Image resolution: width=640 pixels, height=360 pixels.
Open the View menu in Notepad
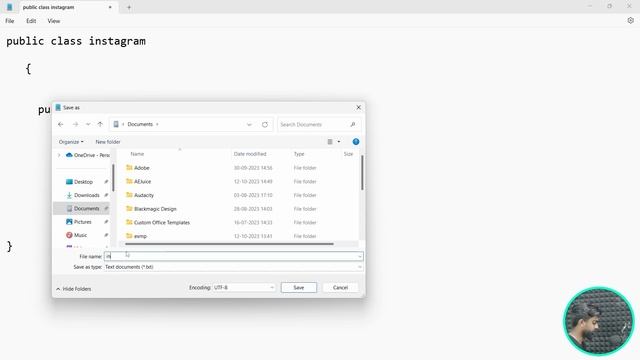[53, 21]
